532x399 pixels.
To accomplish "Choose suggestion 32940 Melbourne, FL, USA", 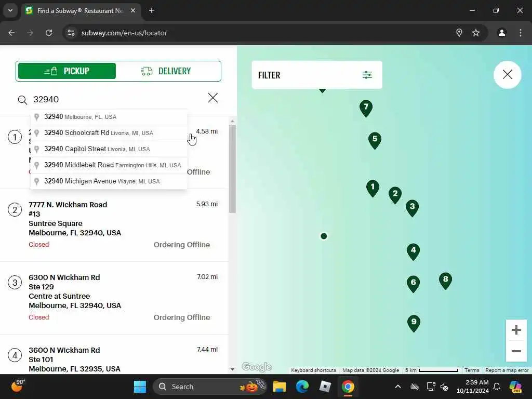I will pyautogui.click(x=109, y=117).
